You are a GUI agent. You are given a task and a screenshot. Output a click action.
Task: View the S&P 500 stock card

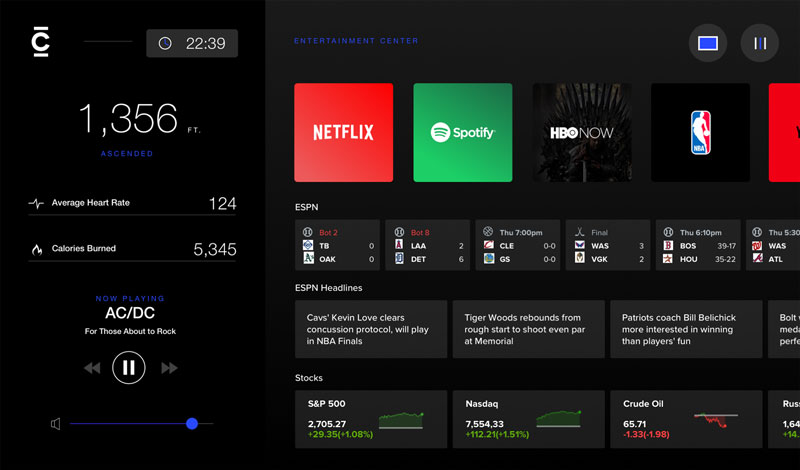[369, 419]
